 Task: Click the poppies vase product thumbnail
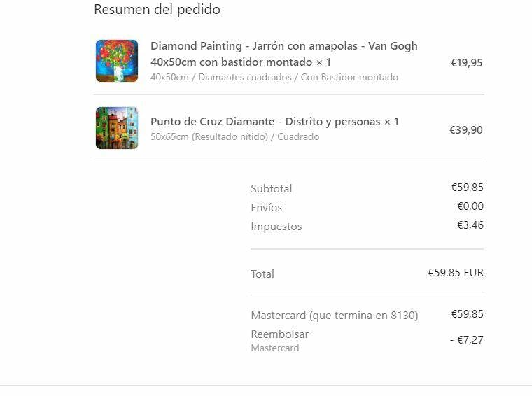pos(117,61)
